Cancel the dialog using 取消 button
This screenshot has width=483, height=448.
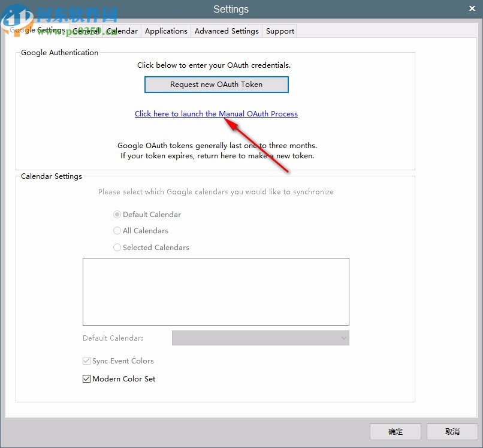click(452, 431)
